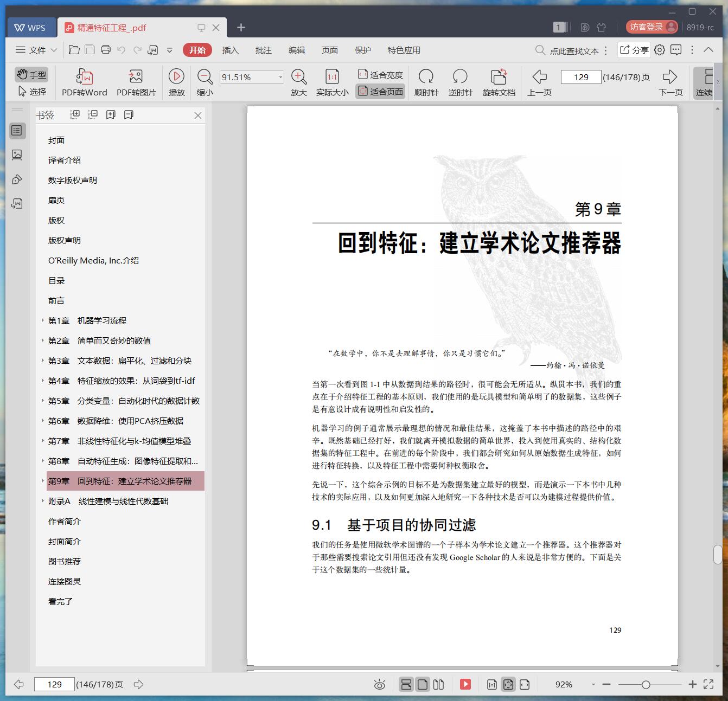The width and height of the screenshot is (728, 701).
Task: Open bookmark 目录
Action: (56, 280)
